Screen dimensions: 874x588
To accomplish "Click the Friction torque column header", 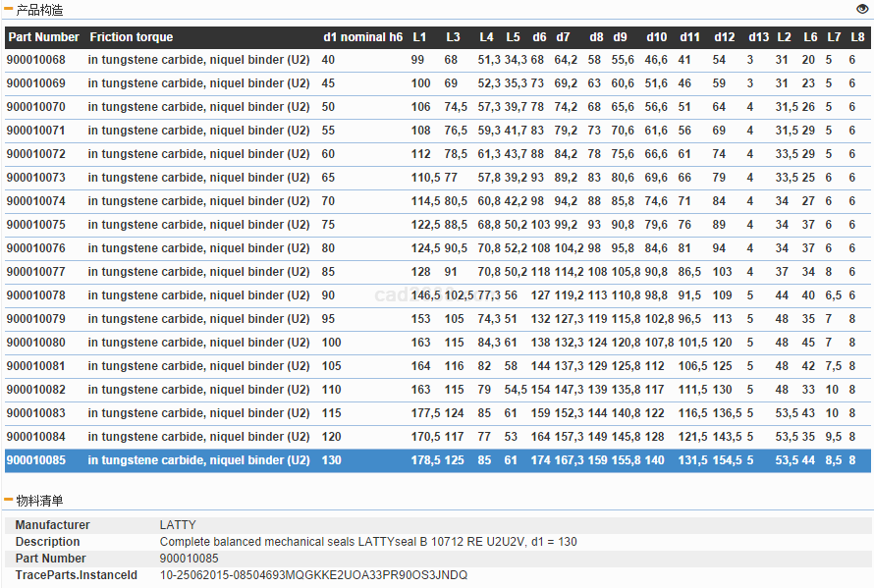I will pos(131,37).
